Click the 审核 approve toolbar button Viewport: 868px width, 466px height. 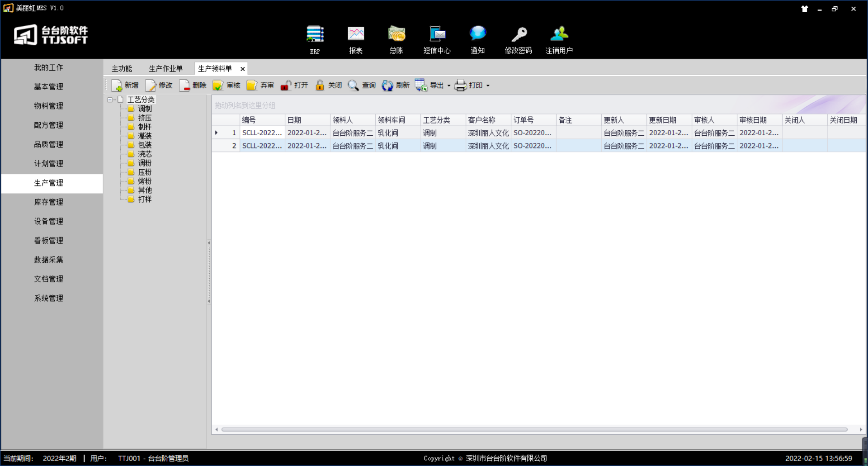pyautogui.click(x=227, y=86)
